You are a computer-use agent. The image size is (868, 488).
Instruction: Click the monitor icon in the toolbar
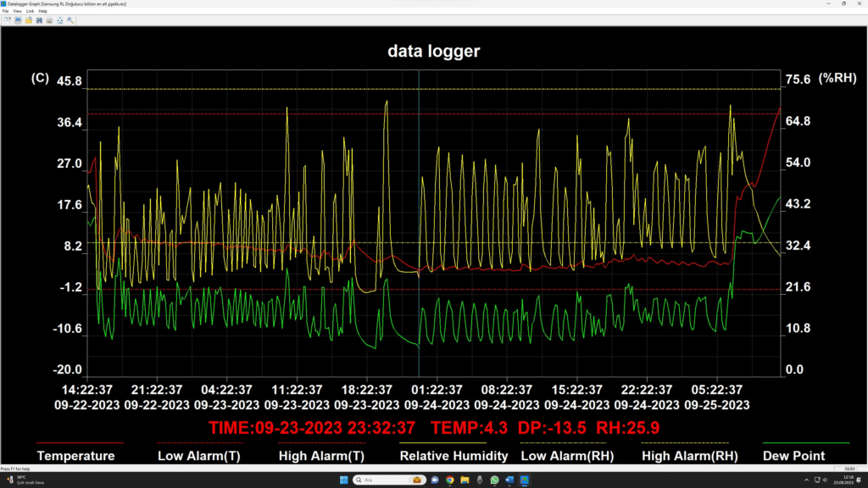tap(18, 20)
